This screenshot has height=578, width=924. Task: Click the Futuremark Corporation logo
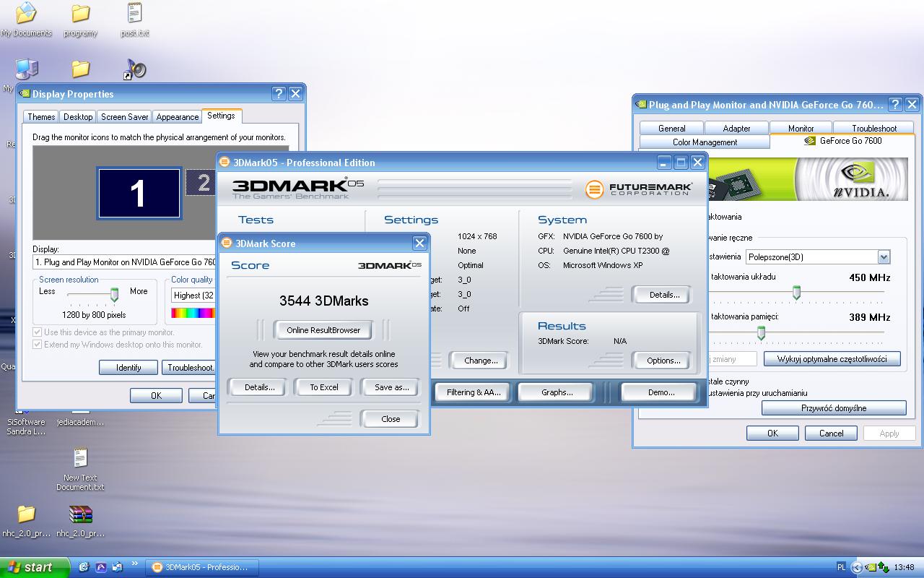pos(639,189)
